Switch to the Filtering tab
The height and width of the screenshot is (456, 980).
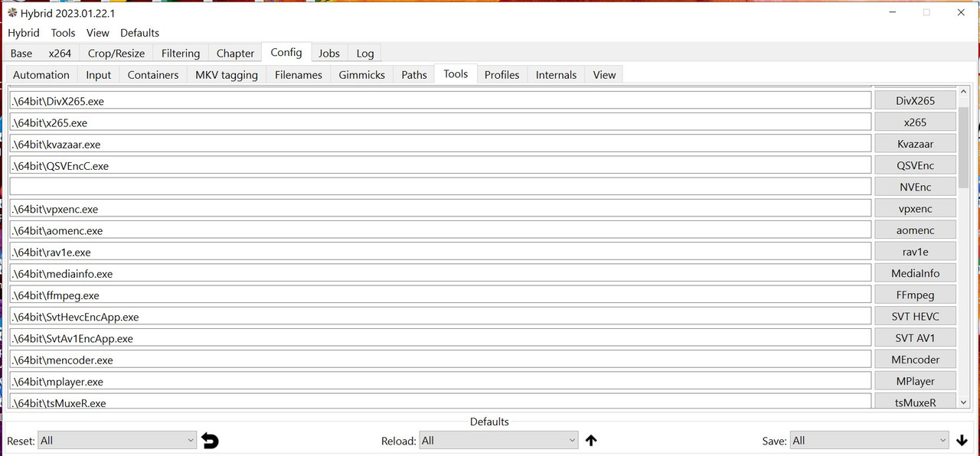point(181,53)
